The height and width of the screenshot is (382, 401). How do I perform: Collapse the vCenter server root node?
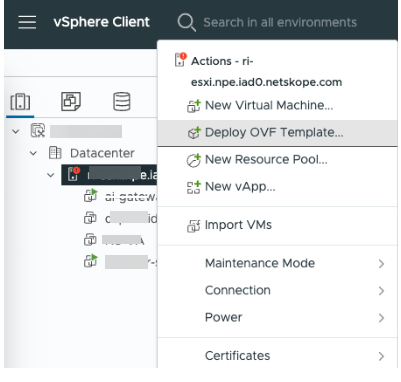click(16, 131)
